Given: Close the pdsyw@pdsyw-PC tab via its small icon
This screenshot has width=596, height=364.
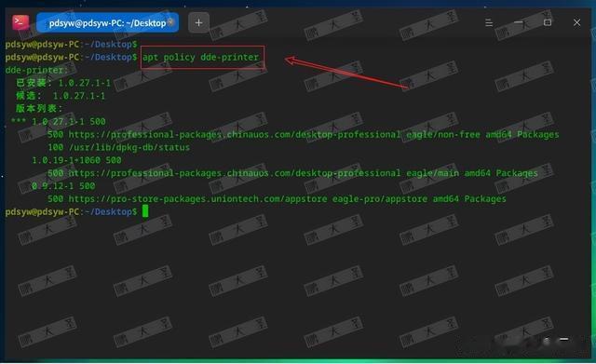Looking at the screenshot, I should [170, 22].
